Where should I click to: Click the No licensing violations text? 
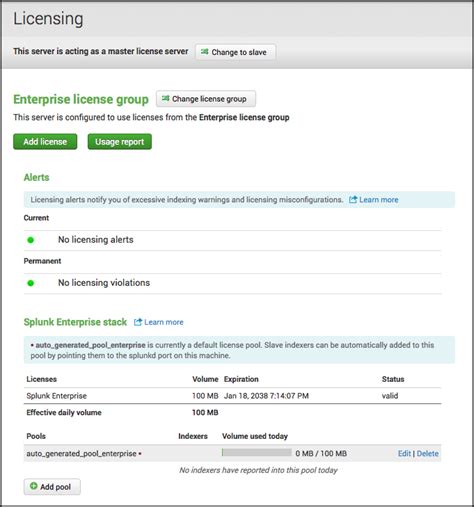point(104,283)
